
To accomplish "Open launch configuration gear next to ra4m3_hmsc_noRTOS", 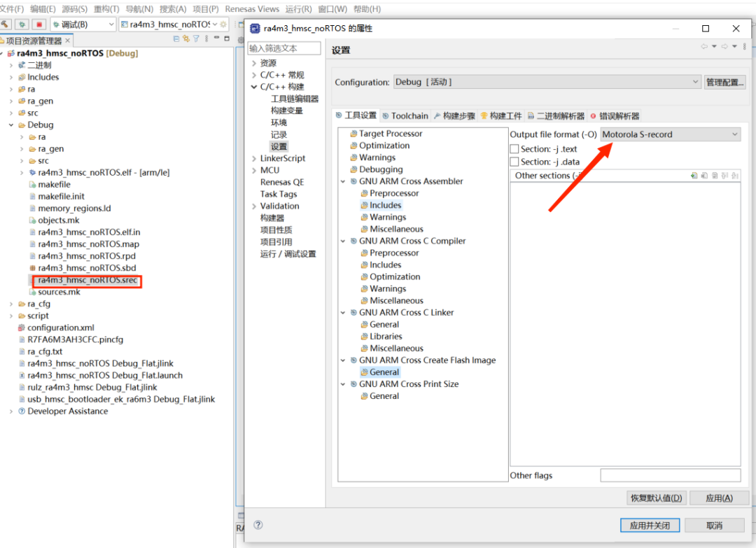I will point(223,24).
